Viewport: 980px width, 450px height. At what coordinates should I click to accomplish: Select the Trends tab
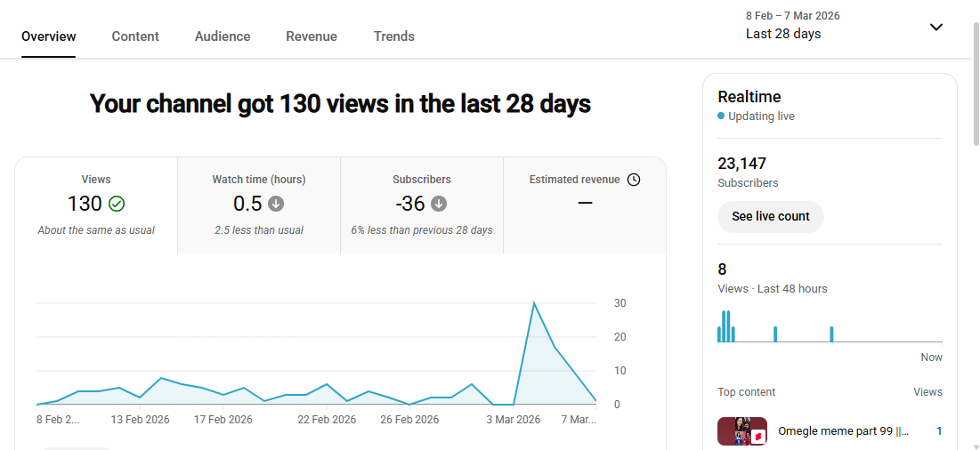coord(394,36)
